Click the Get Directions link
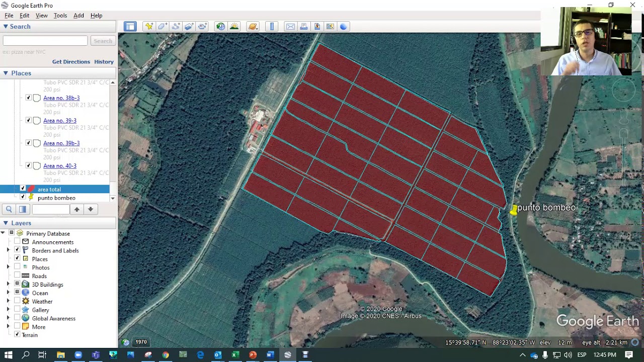Viewport: 644px width, 362px height. 71,62
